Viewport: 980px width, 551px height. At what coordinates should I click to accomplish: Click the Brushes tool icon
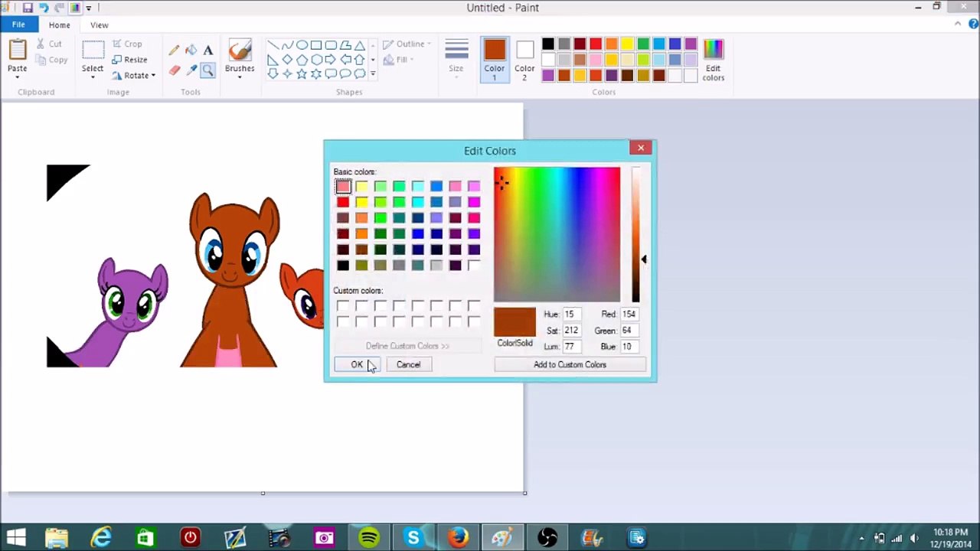240,51
